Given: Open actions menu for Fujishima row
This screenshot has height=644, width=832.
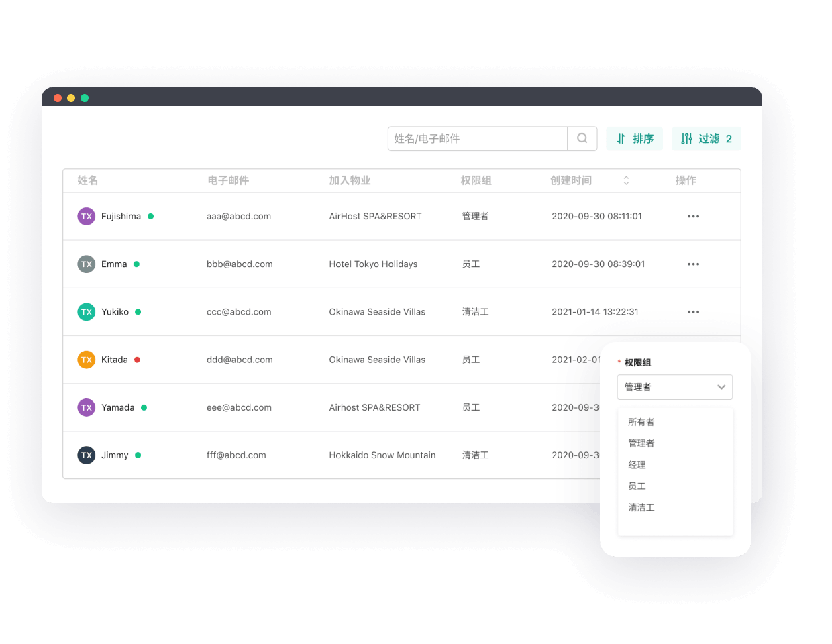Looking at the screenshot, I should pos(693,217).
